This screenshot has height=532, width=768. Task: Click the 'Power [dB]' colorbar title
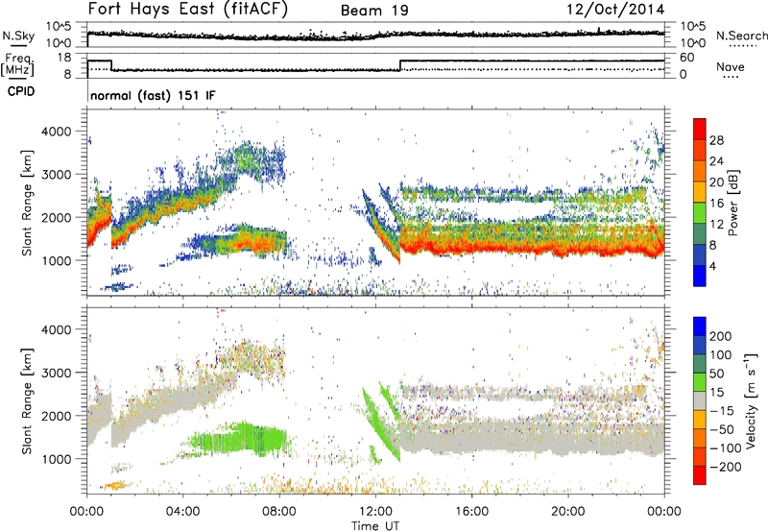(x=733, y=203)
